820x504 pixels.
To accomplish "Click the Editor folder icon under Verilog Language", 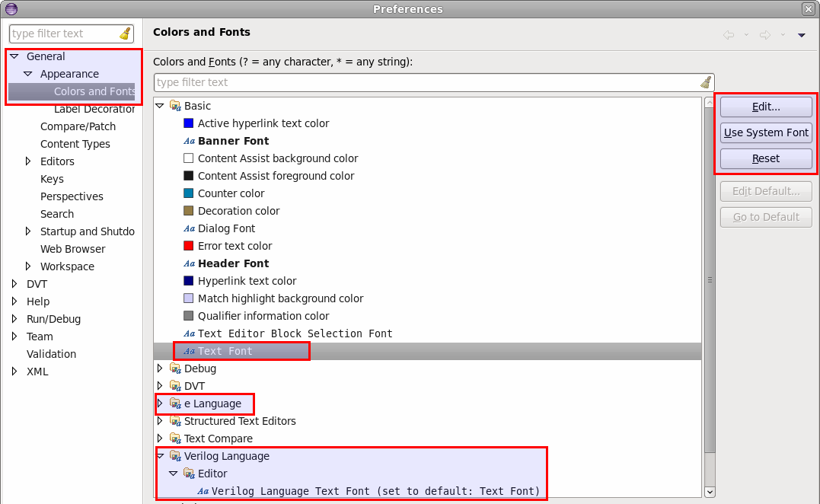I will point(187,474).
